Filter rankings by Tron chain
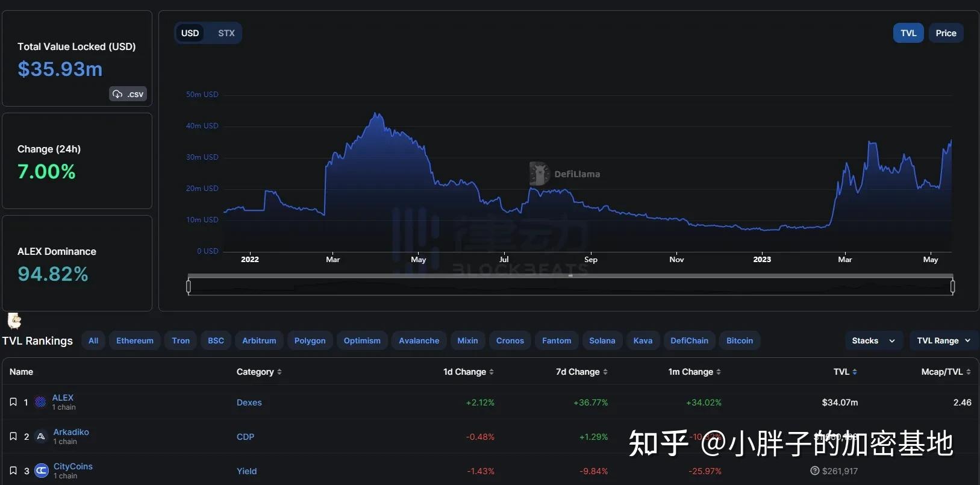Screen dimensions: 980x485 (181, 340)
